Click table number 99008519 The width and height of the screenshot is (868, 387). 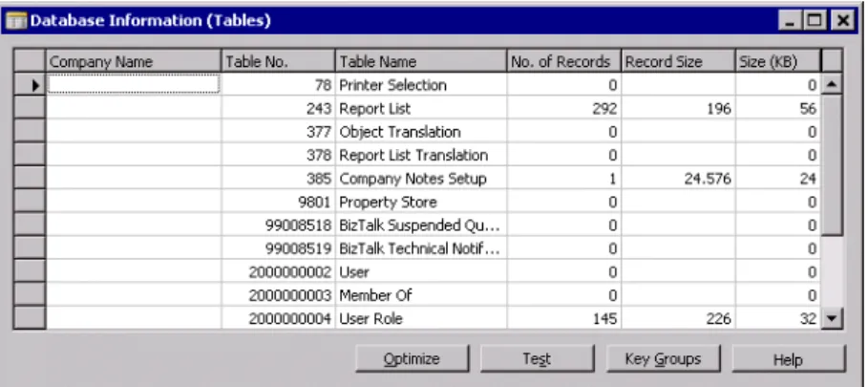[279, 248]
